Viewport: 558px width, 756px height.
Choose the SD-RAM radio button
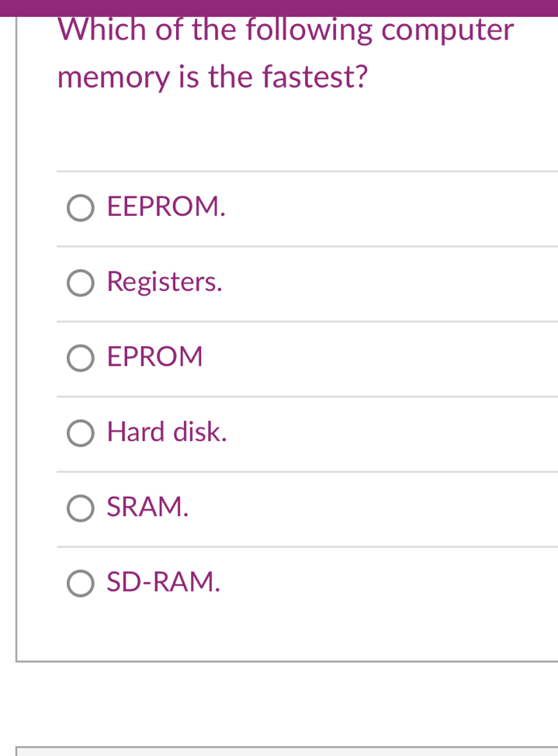point(81,583)
